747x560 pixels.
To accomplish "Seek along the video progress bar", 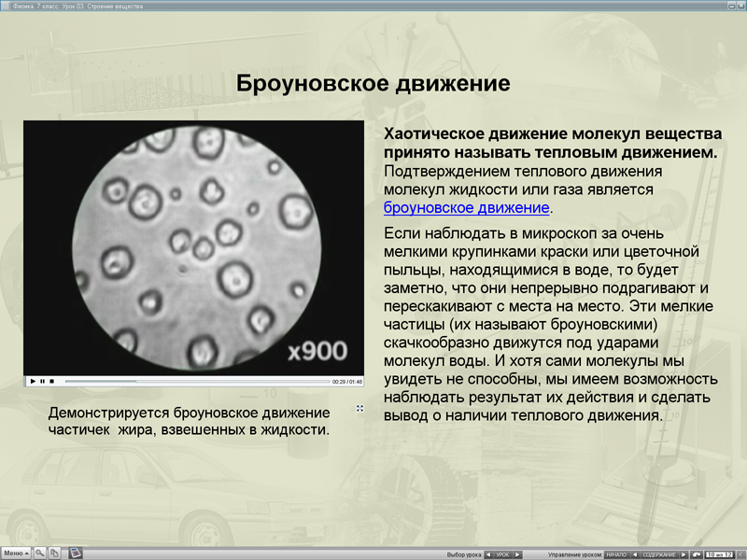I will [197, 382].
